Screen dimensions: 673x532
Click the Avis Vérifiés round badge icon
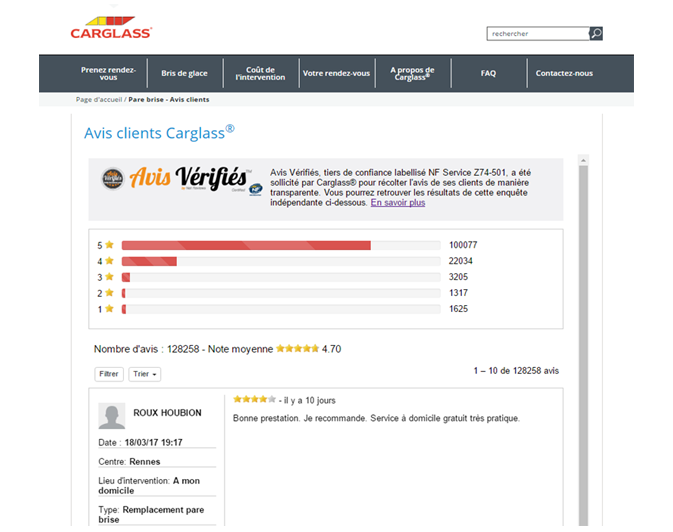click(x=113, y=178)
